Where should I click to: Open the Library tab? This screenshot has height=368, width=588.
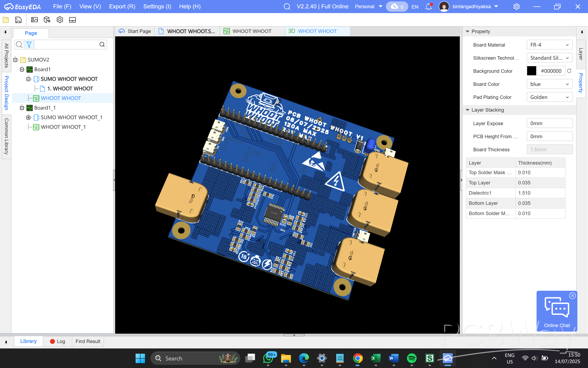click(x=28, y=341)
